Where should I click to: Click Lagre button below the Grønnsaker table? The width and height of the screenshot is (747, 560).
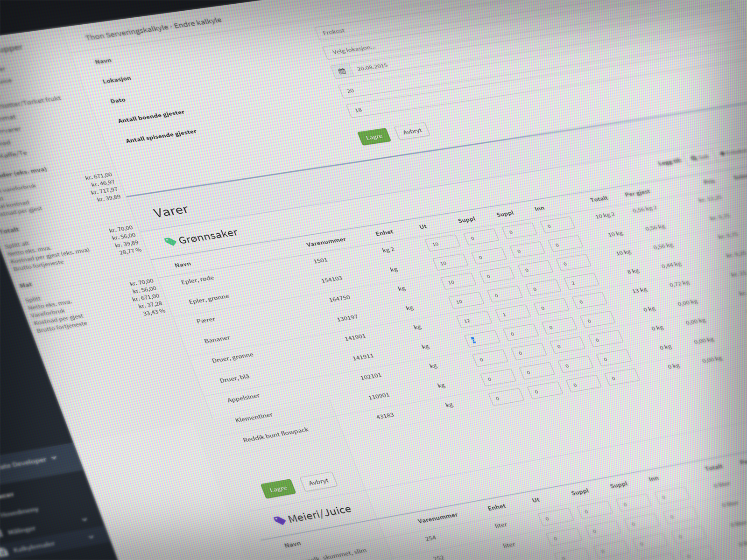pos(278,489)
